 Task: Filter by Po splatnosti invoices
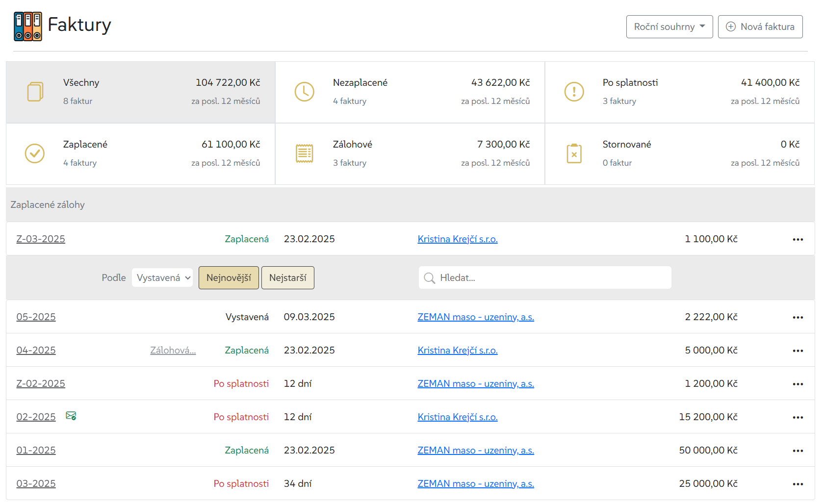coord(680,92)
